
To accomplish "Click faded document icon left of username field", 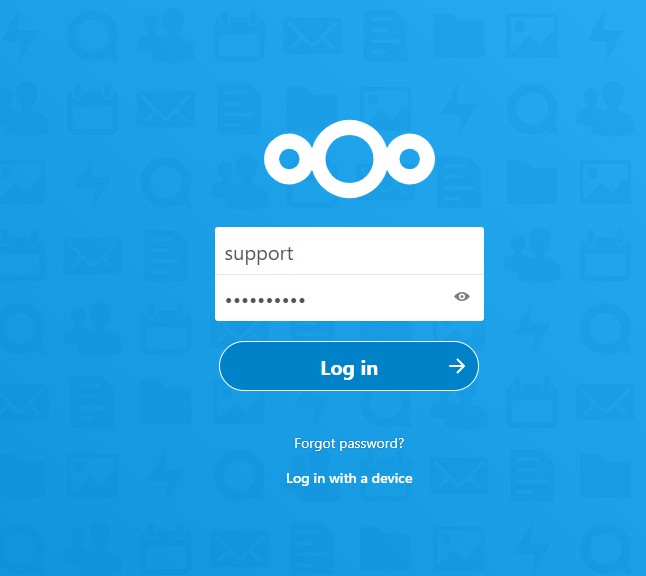I will click(165, 255).
